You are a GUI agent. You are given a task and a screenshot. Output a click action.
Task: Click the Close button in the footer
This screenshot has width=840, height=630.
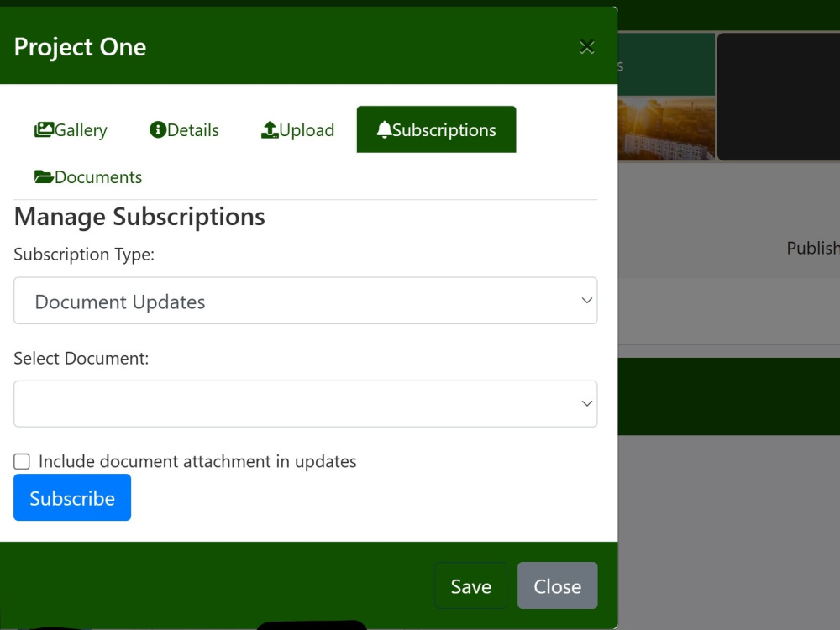(x=557, y=585)
